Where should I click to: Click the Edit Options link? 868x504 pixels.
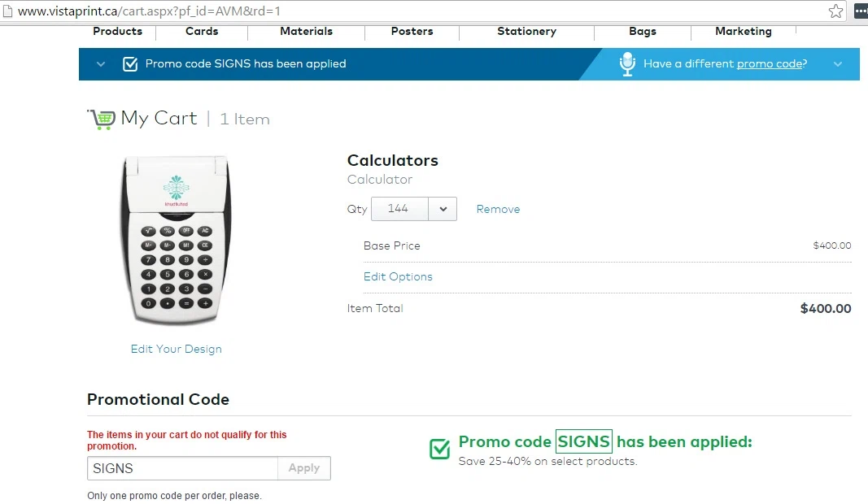(398, 276)
